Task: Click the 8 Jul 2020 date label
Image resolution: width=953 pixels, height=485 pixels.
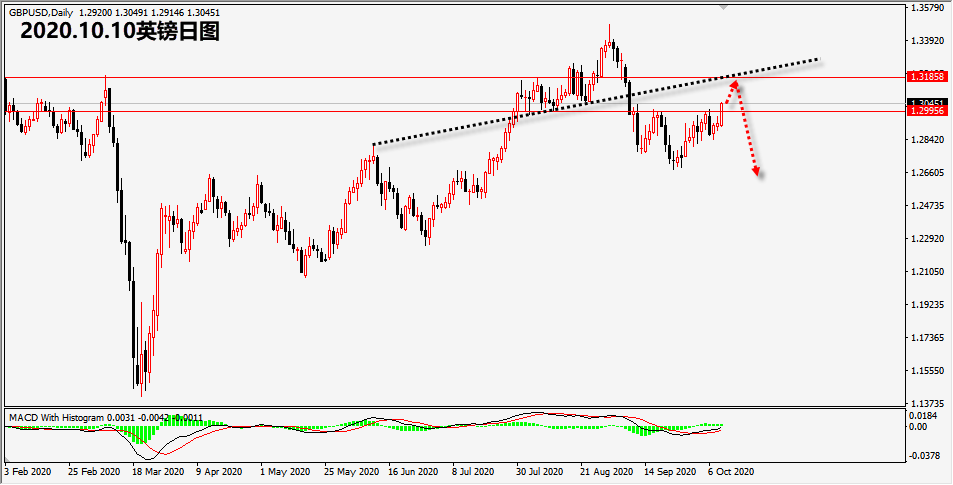Action: coord(474,472)
